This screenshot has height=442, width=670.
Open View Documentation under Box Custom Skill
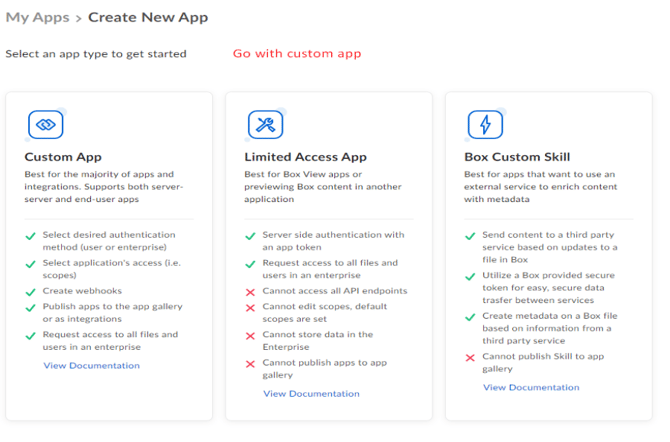tap(531, 387)
